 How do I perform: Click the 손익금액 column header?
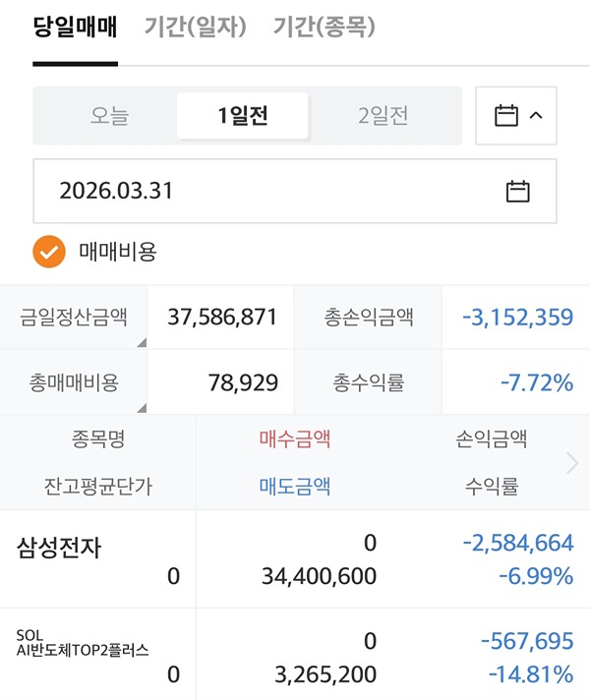[x=492, y=439]
